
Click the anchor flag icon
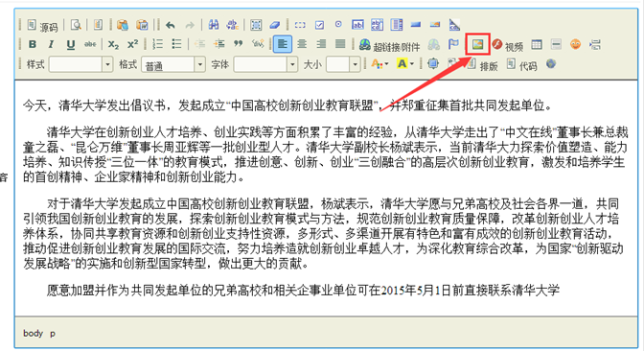(453, 44)
